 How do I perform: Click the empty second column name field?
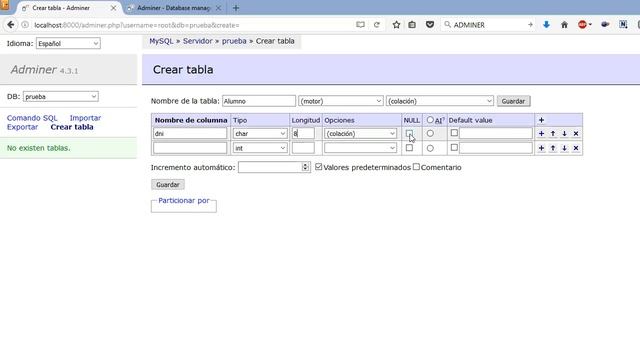[x=190, y=148]
